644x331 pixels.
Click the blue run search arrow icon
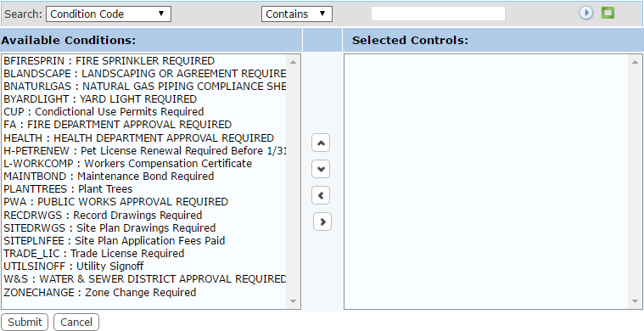click(x=586, y=13)
